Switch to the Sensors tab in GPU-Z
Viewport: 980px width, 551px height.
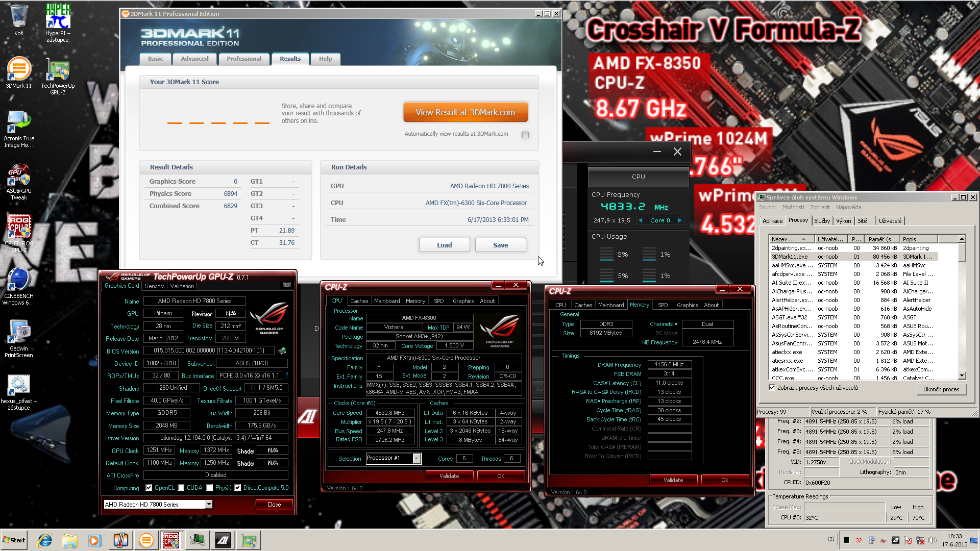click(x=155, y=286)
